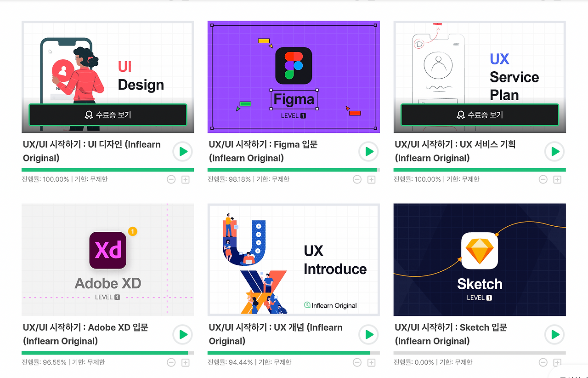This screenshot has height=378, width=588.
Task: Click the plus icon under Sketch 입문 course
Action: (x=557, y=362)
